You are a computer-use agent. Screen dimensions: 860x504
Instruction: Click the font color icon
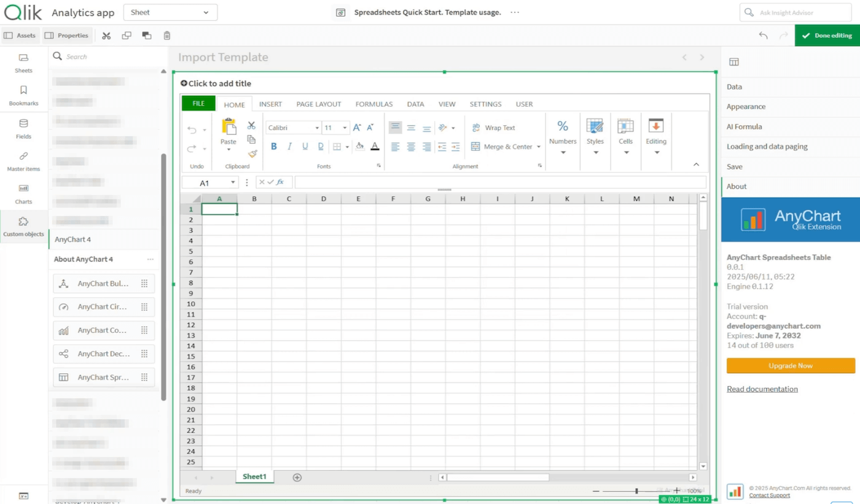(x=375, y=147)
